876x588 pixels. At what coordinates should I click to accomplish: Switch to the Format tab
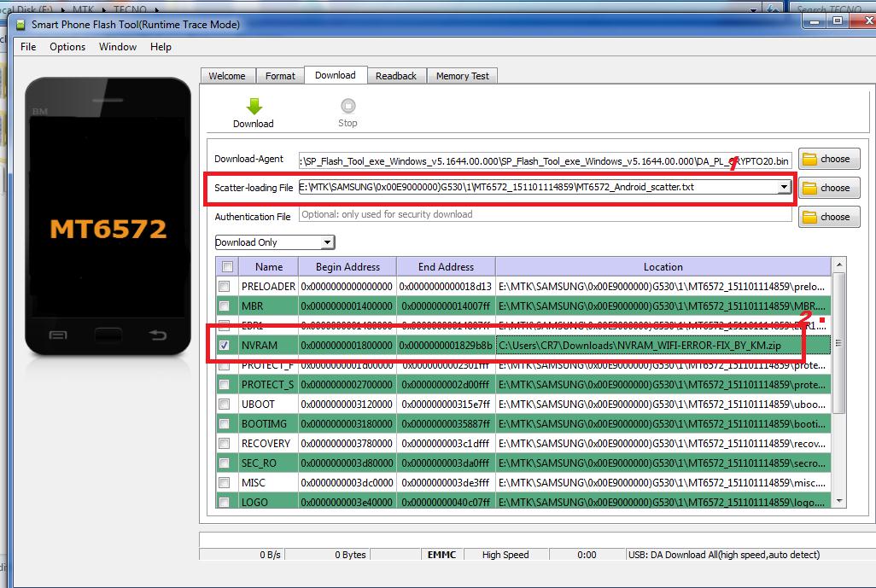[280, 76]
